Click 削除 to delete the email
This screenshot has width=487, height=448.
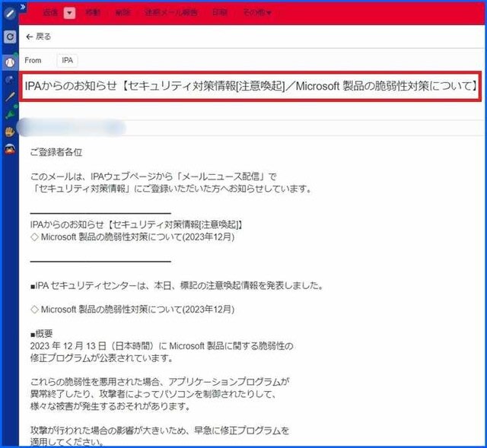123,13
